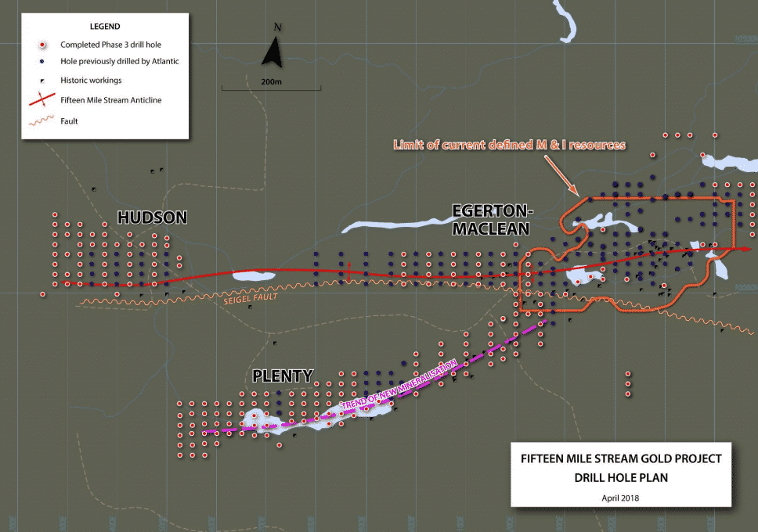758x532 pixels.
Task: Click the HUDSON area label
Action: [152, 217]
